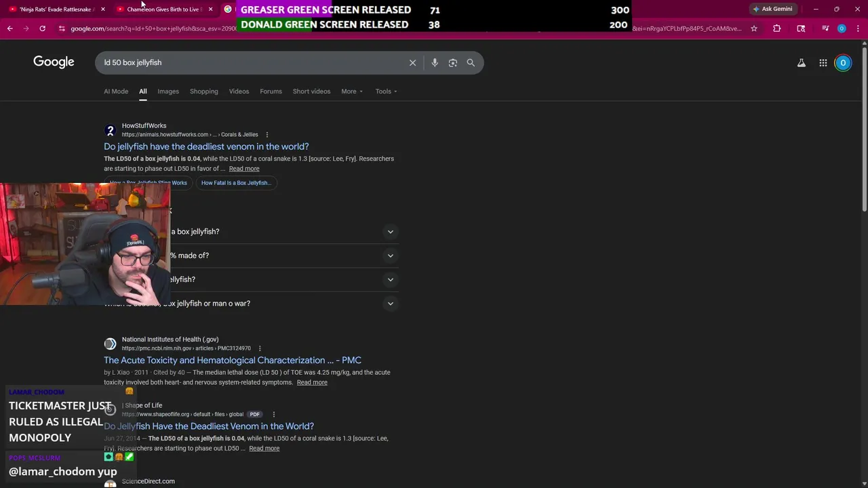Open Search Labs flask icon
The image size is (868, 488).
pyautogui.click(x=801, y=62)
